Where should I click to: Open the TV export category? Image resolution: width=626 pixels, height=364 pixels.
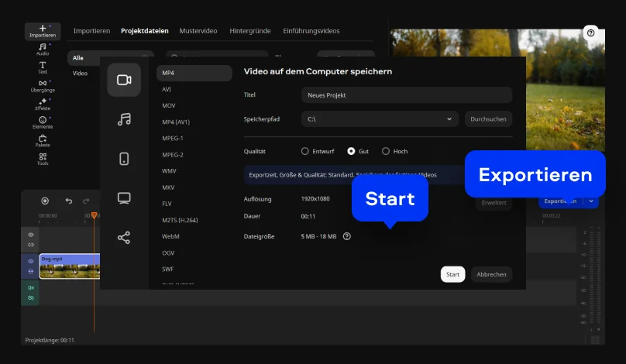(124, 198)
